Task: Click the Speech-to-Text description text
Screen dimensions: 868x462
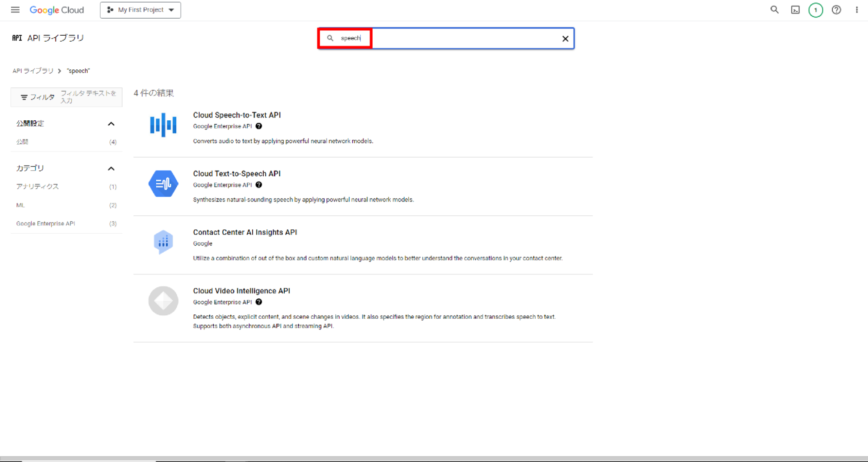Action: click(x=283, y=141)
